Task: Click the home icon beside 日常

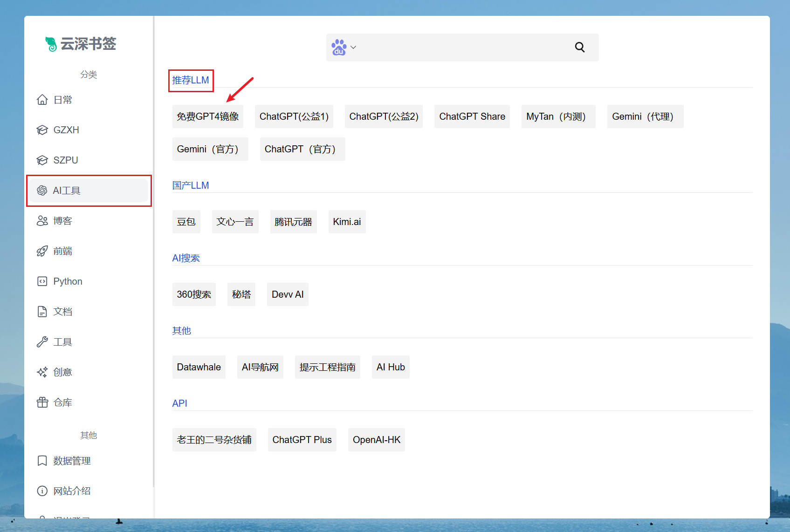Action: tap(42, 100)
